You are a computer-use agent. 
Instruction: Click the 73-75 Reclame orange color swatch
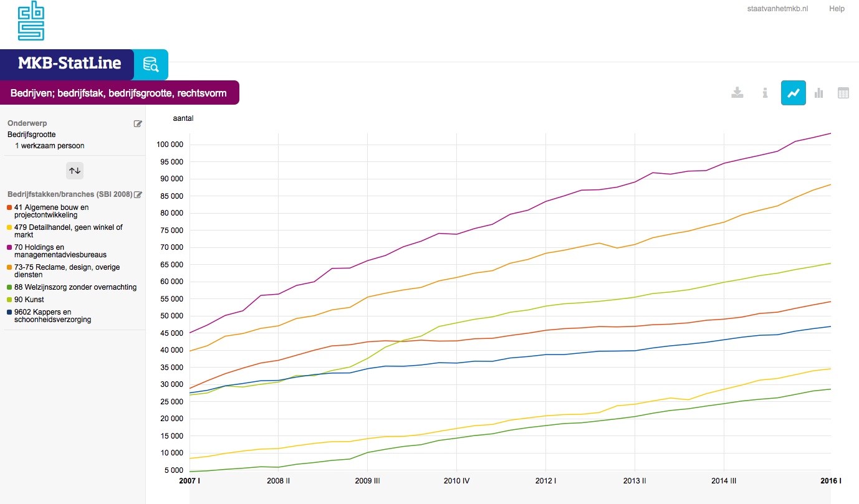click(9, 267)
